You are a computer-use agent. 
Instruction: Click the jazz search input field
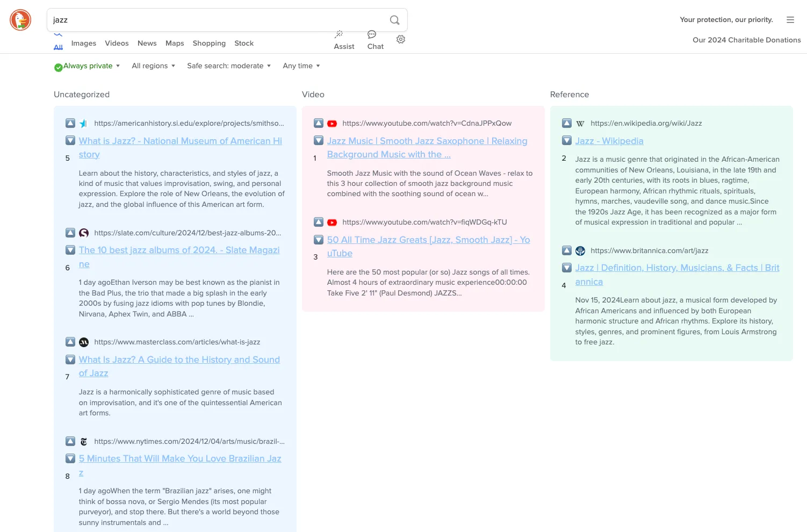coord(215,20)
